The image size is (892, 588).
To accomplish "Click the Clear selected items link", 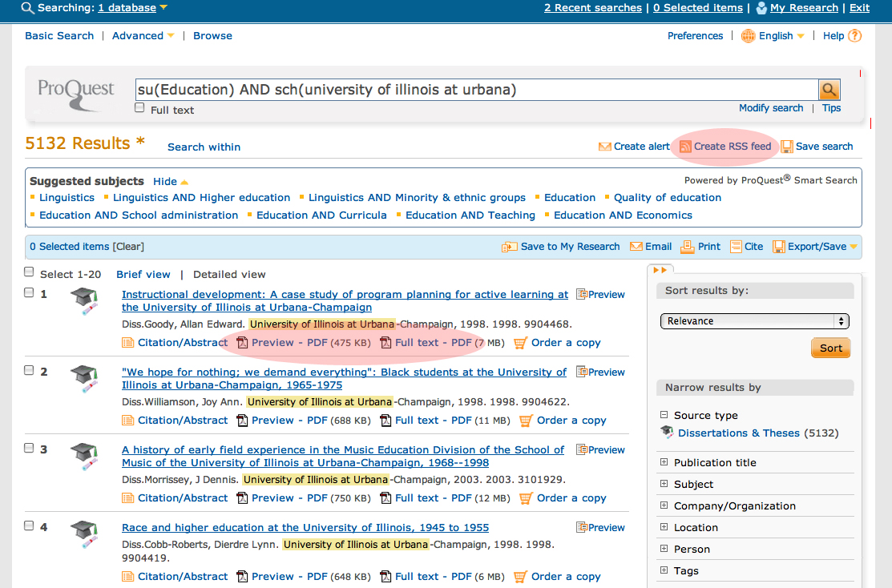I will pos(128,247).
